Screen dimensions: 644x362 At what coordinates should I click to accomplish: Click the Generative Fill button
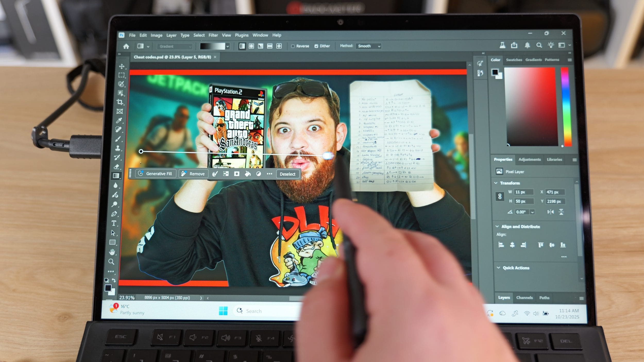156,174
